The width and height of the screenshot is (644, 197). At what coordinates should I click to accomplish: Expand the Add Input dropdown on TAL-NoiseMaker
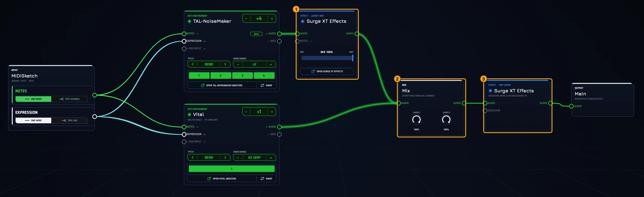205,49
